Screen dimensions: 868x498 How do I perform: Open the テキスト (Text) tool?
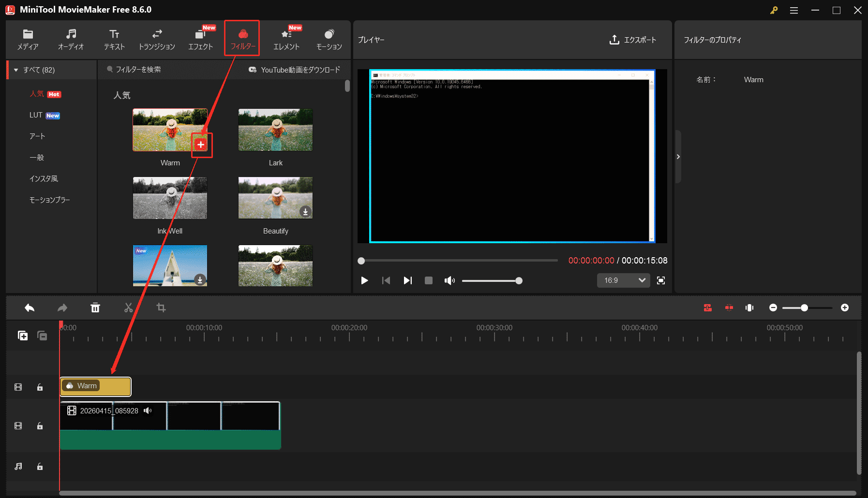point(114,39)
